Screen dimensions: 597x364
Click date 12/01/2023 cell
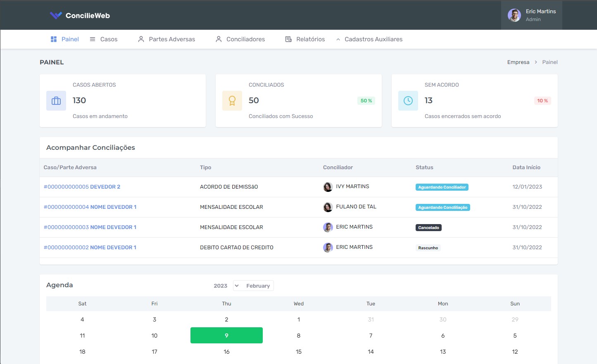[x=527, y=187]
